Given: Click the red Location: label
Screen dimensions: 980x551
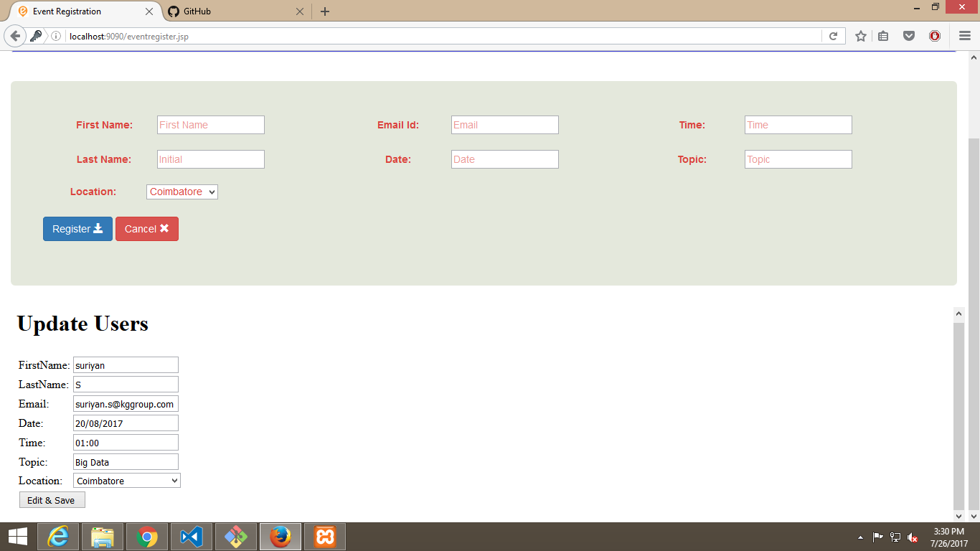Looking at the screenshot, I should click(93, 192).
